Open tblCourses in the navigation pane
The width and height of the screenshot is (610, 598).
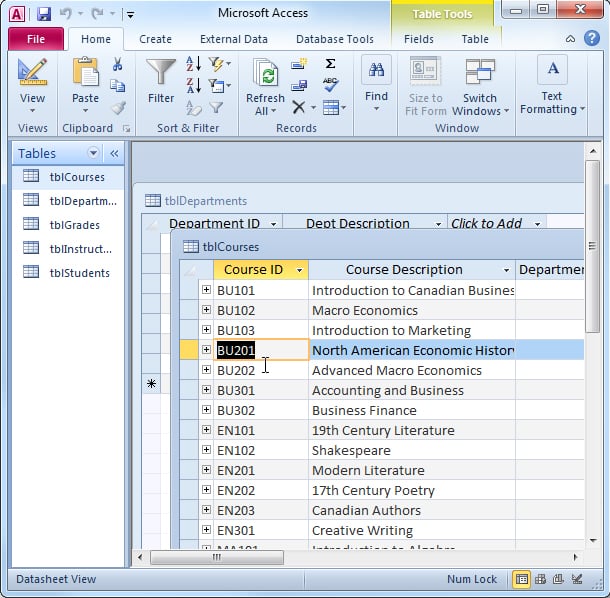pos(68,177)
